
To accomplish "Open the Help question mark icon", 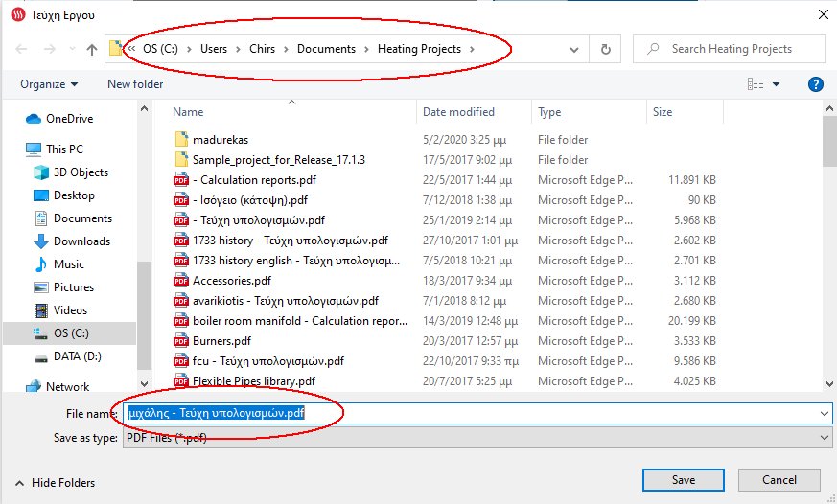I will pos(816,84).
